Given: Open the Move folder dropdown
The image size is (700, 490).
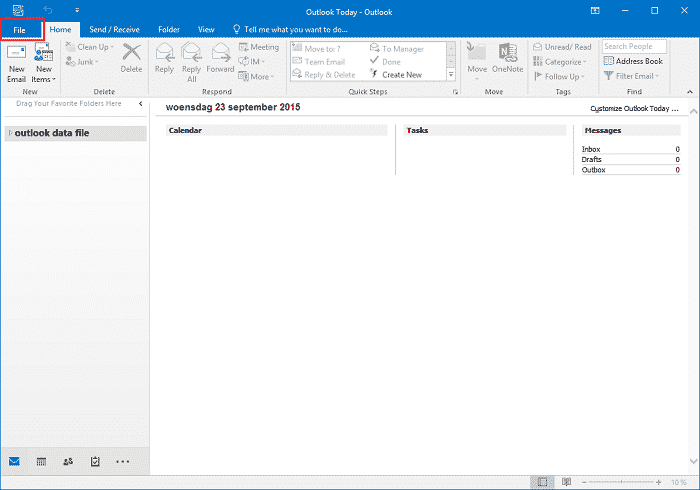Looking at the screenshot, I should point(477,62).
